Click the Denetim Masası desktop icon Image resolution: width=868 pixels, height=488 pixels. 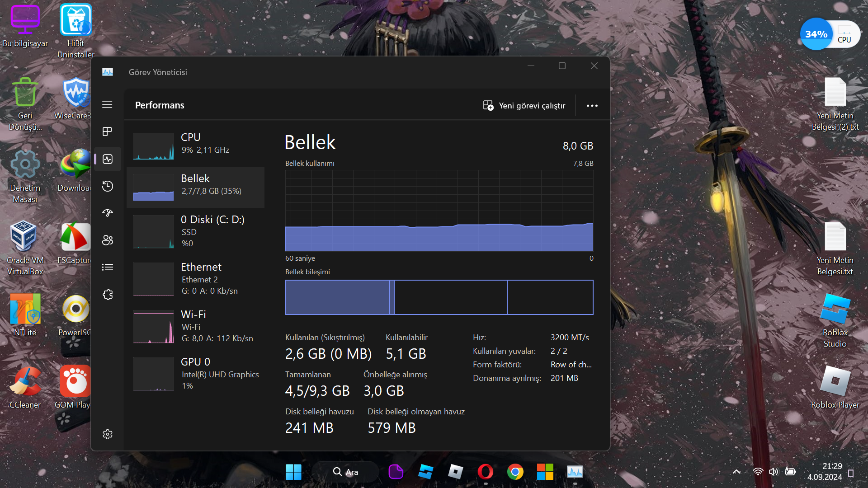coord(25,176)
